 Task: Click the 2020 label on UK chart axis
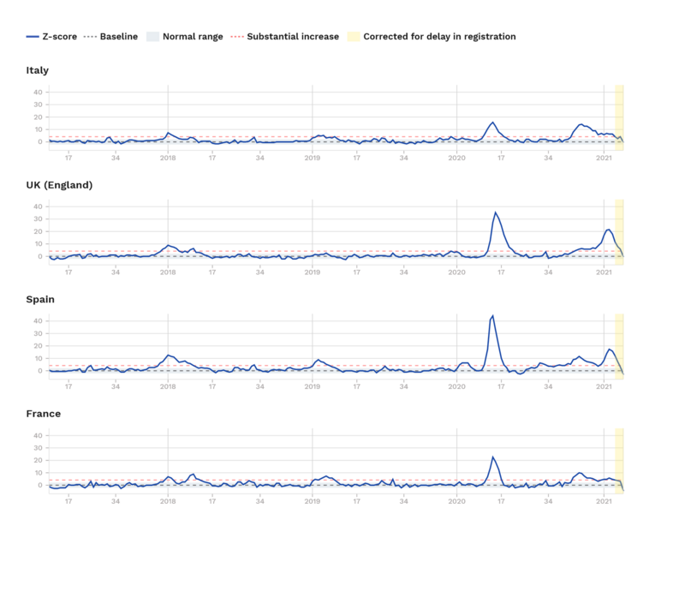(x=457, y=272)
